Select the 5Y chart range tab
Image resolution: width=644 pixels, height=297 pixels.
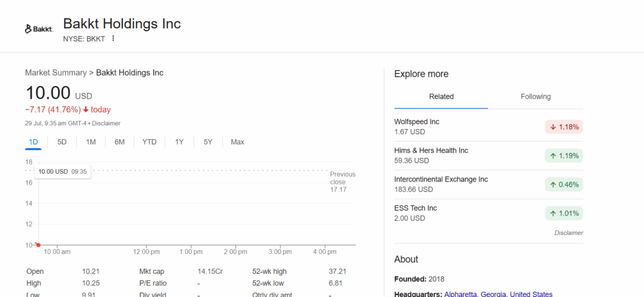click(208, 142)
